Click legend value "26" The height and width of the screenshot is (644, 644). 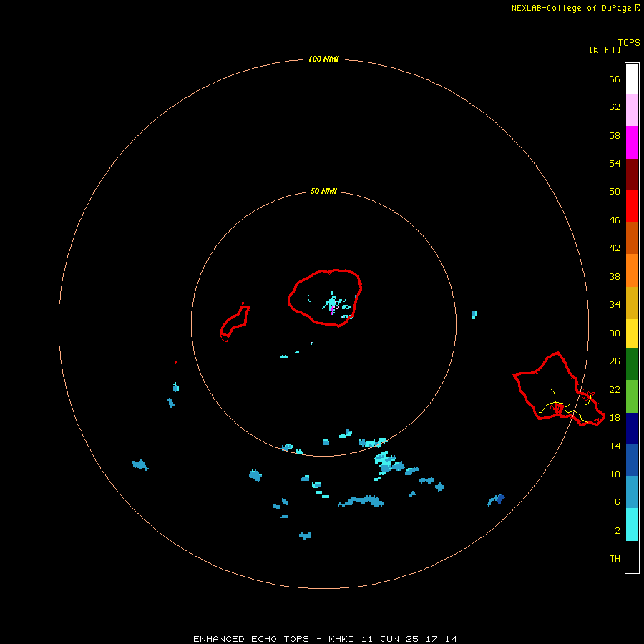tap(615, 361)
